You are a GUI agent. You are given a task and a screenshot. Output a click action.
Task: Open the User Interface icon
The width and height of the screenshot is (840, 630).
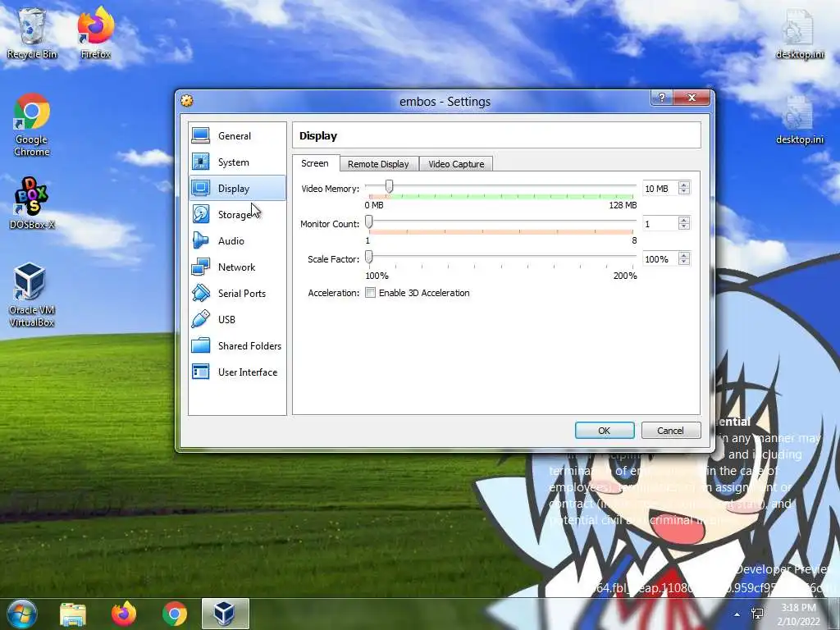[x=201, y=372]
